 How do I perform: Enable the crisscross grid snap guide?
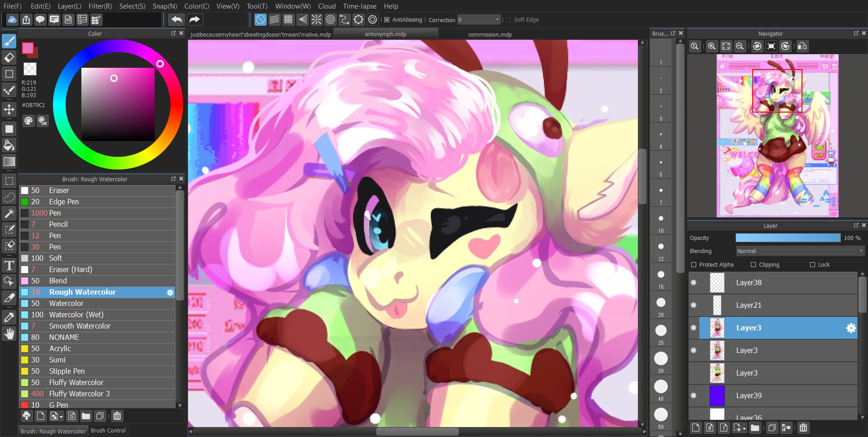tap(288, 19)
